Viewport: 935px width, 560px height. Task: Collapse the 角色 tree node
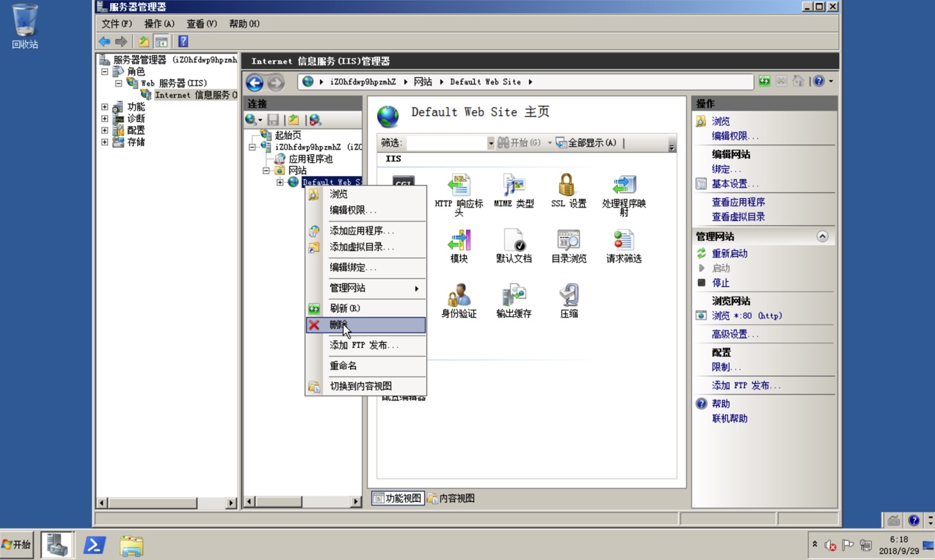pos(105,72)
